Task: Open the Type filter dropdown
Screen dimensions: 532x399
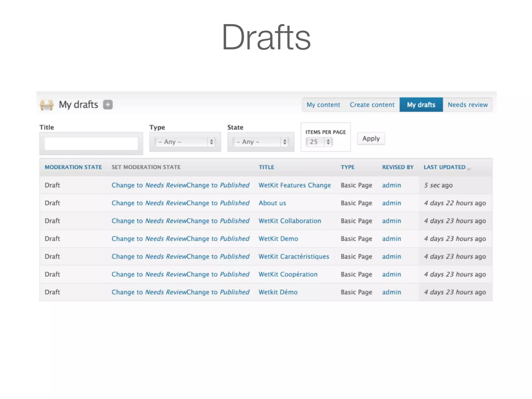Action: (185, 142)
